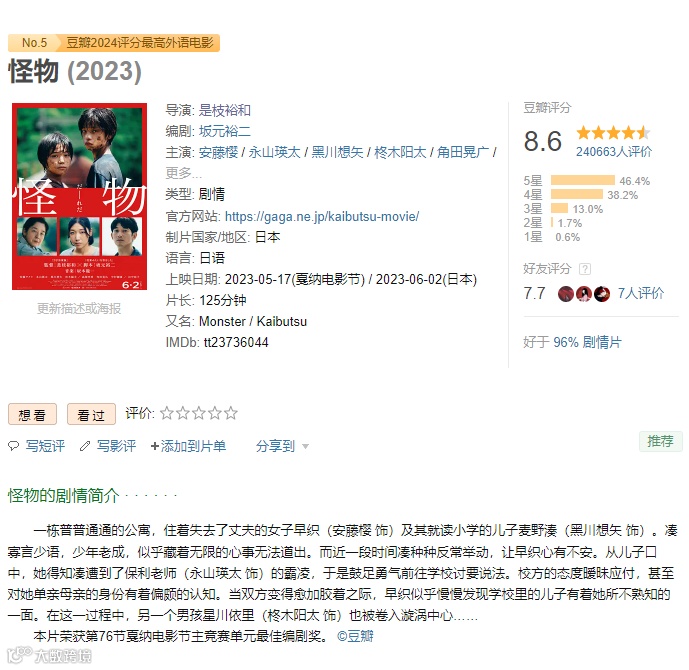
Task: Open the 怪物 movie poster image
Action: (x=80, y=196)
